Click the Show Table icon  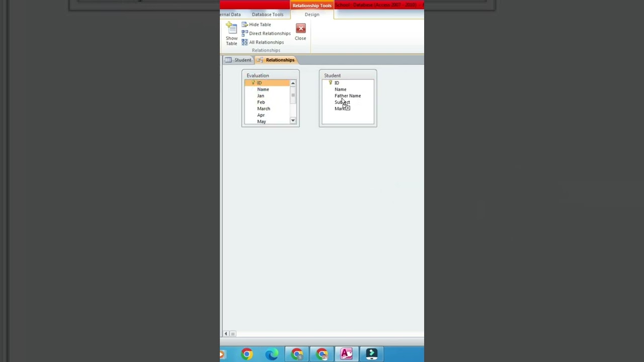(231, 34)
